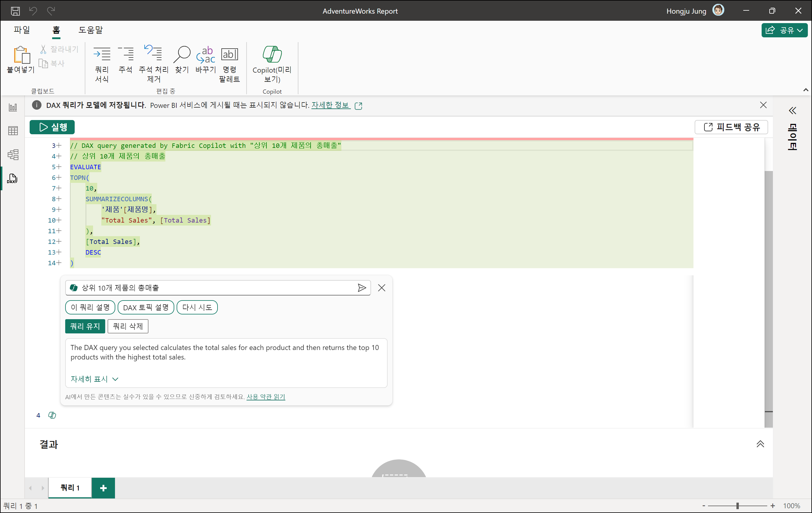Select the 쿼리 1 tab
This screenshot has width=812, height=513.
[x=70, y=488]
